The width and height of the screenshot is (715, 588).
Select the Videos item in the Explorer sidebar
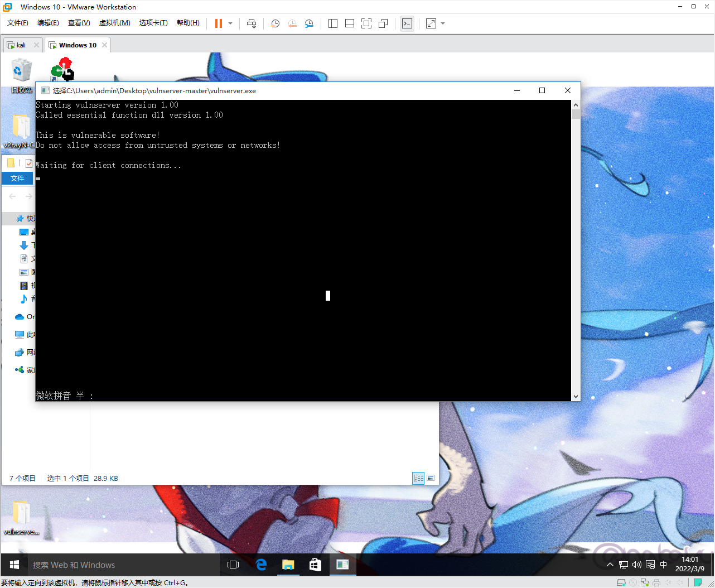[x=24, y=286]
